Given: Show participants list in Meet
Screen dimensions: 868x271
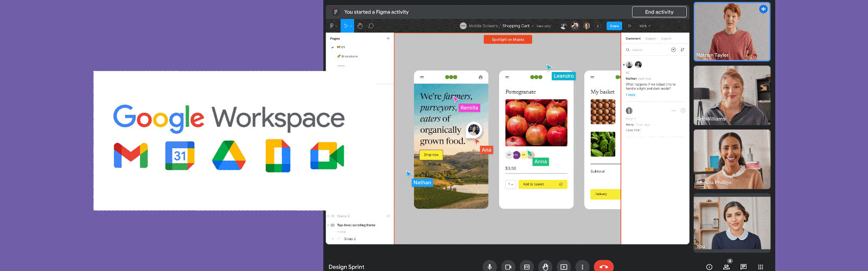Looking at the screenshot, I should [x=726, y=267].
